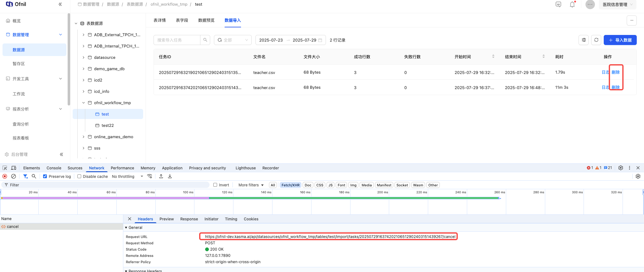Click the calendar icon in date range
Image resolution: width=644 pixels, height=272 pixels.
pos(320,40)
